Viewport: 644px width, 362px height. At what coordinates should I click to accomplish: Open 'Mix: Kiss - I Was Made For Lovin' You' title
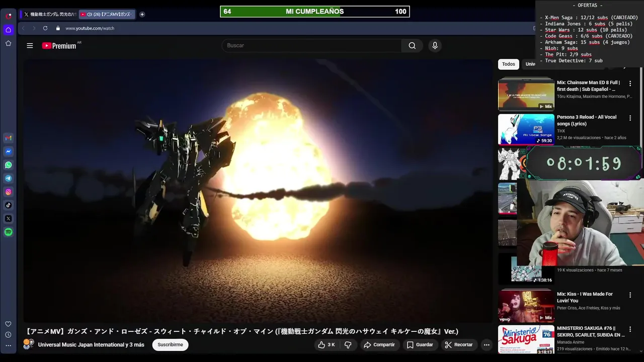[585, 298]
